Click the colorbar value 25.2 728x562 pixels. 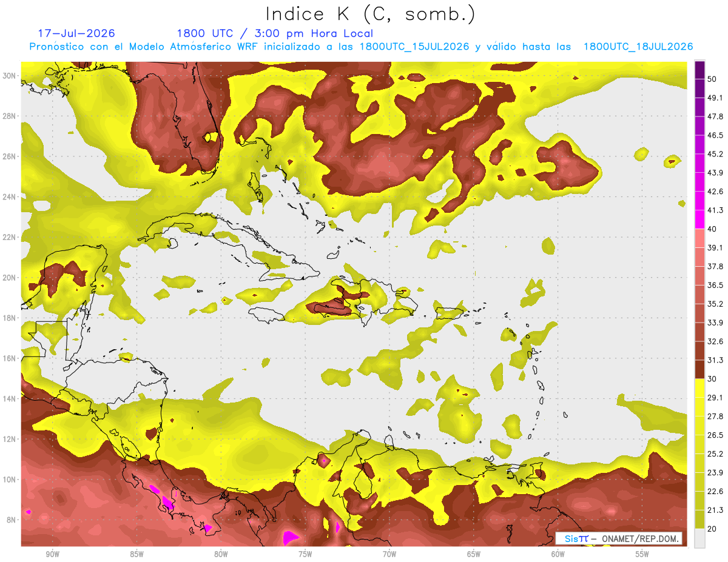(x=715, y=454)
